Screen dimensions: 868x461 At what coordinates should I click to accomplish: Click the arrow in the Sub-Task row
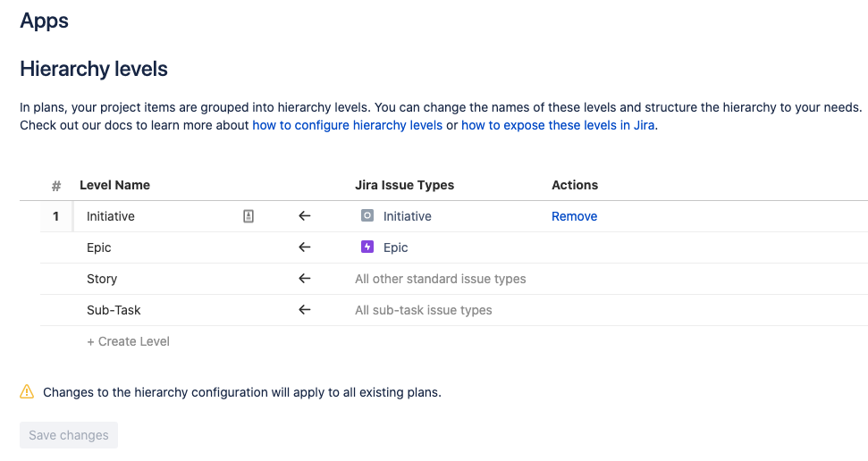[305, 310]
